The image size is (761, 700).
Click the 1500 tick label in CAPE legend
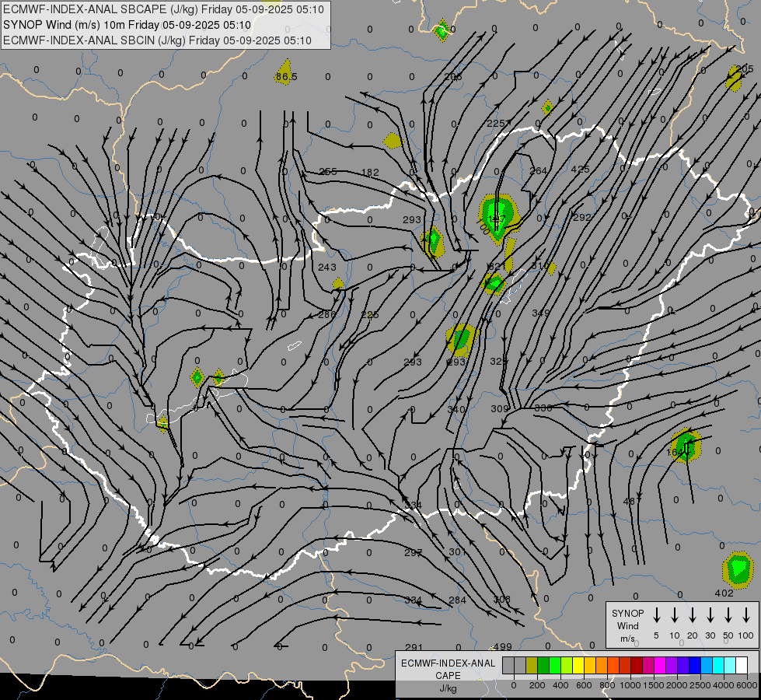coord(653,685)
